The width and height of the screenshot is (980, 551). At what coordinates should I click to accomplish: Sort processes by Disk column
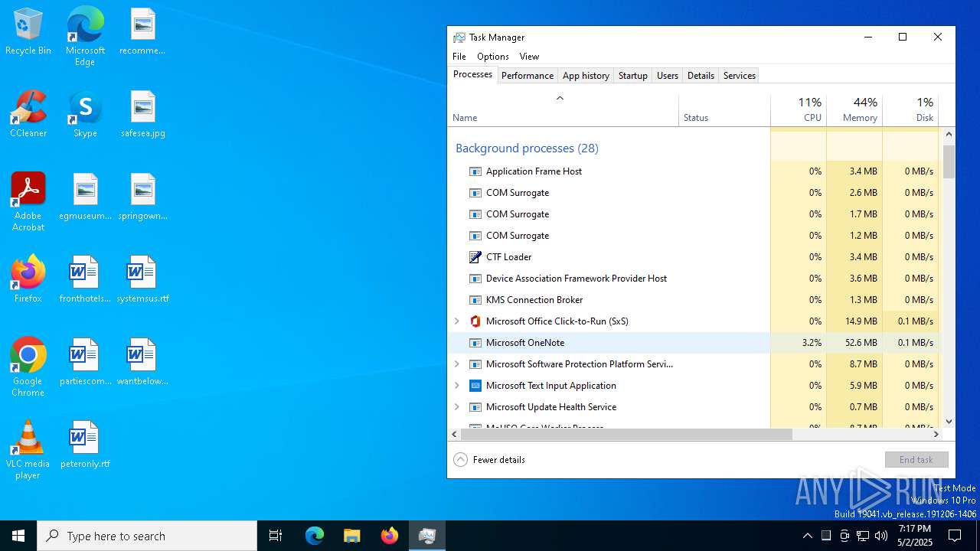(910, 110)
